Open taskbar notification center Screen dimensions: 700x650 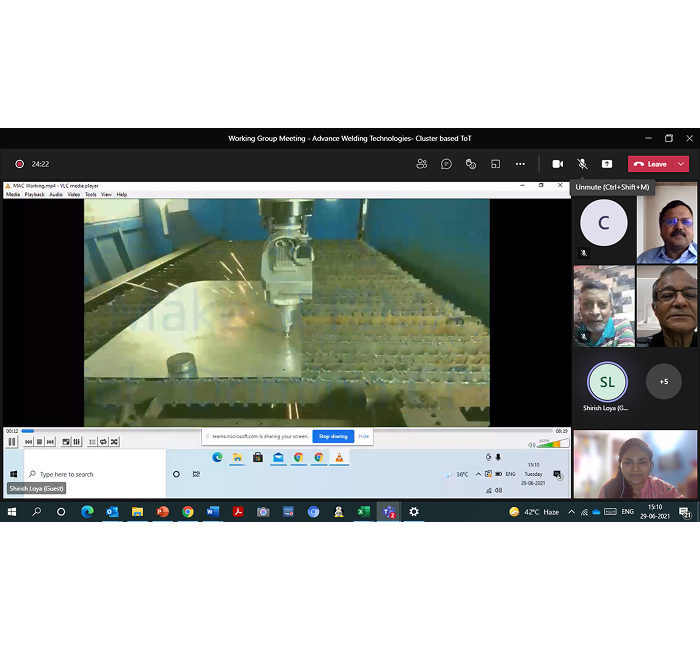pos(686,512)
